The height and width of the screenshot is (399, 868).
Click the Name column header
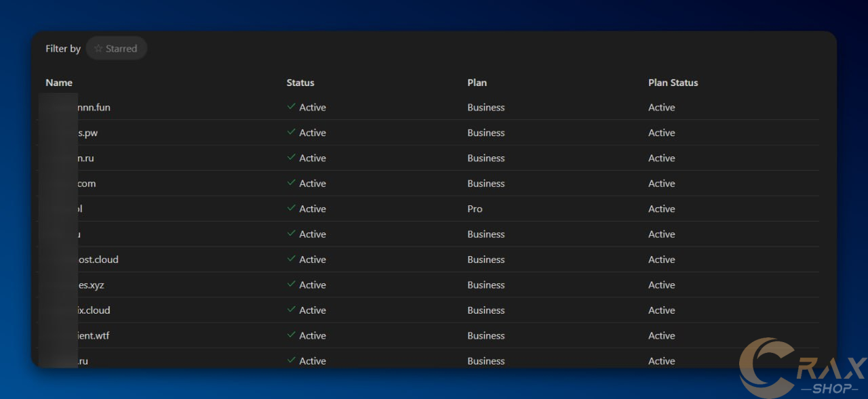(x=59, y=83)
